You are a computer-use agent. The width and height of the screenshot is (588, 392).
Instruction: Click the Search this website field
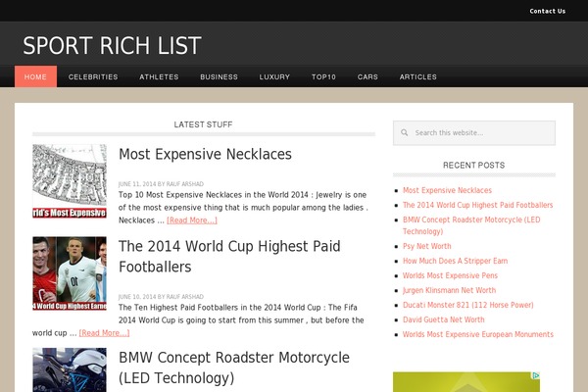(474, 133)
